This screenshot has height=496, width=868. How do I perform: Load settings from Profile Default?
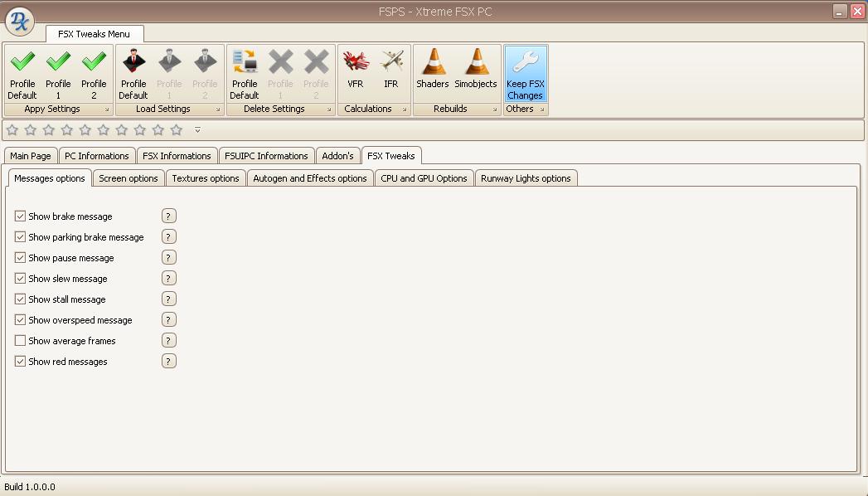click(133, 74)
